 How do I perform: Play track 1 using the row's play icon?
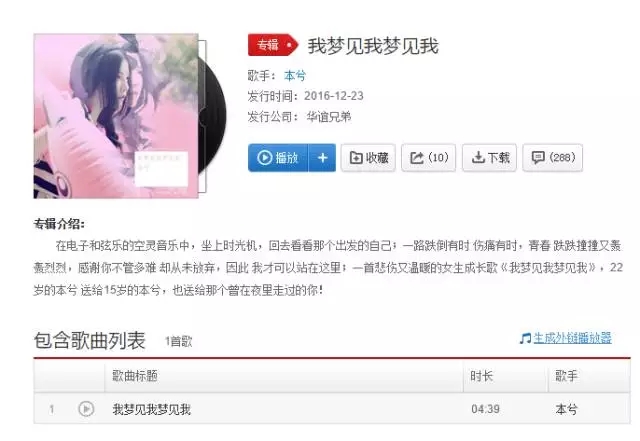pyautogui.click(x=86, y=409)
